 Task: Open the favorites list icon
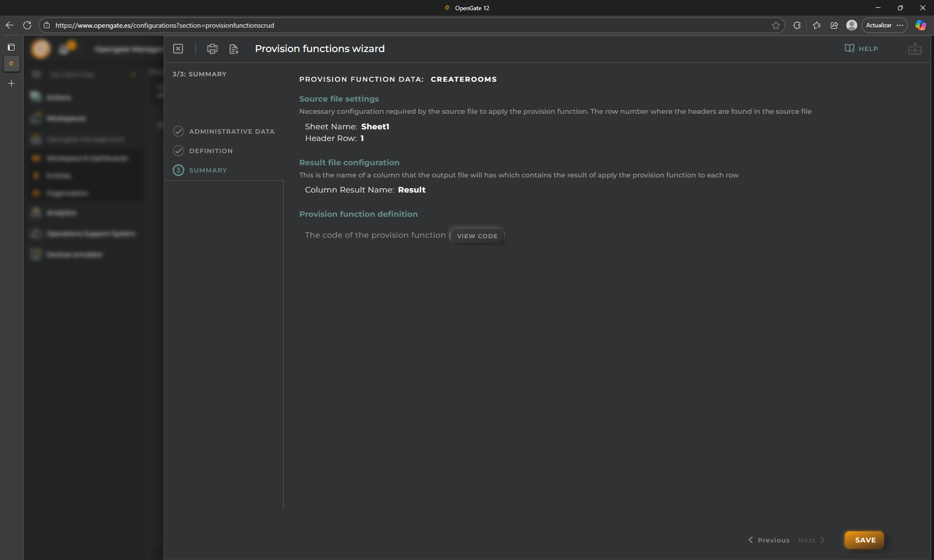817,25
